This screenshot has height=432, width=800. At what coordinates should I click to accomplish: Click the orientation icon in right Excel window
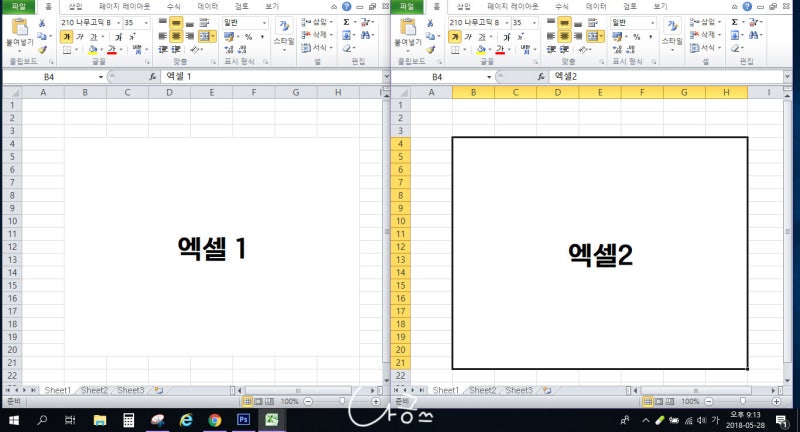point(583,49)
